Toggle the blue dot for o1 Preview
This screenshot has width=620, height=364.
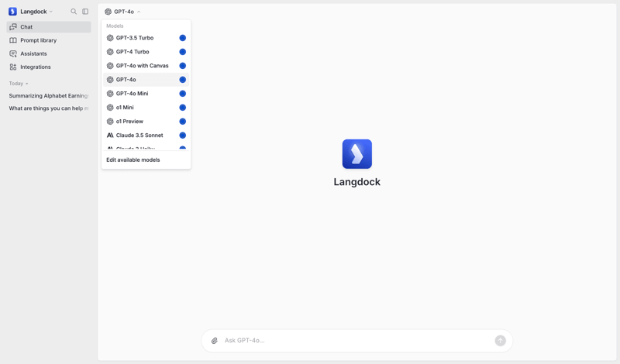click(x=183, y=122)
